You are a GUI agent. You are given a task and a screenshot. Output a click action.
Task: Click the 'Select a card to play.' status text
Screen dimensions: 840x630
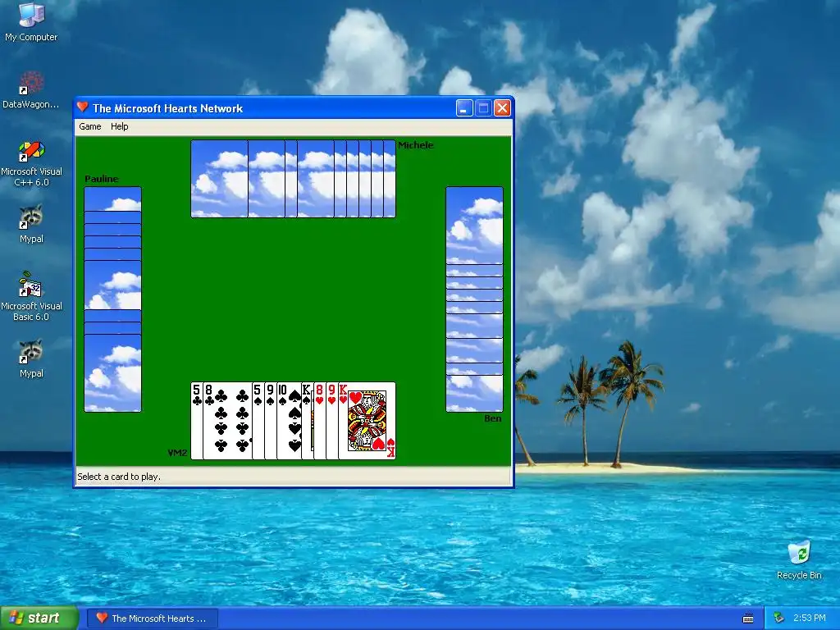pyautogui.click(x=119, y=477)
